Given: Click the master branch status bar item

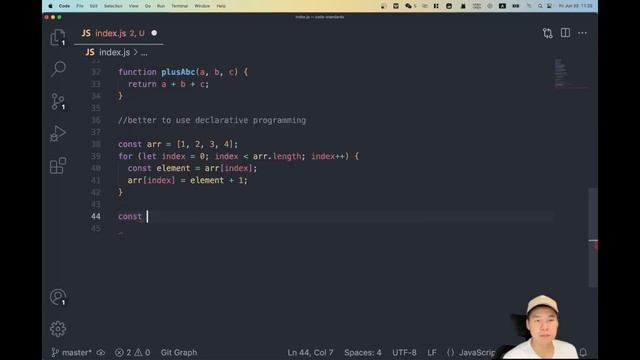Looking at the screenshot, I should coord(71,352).
